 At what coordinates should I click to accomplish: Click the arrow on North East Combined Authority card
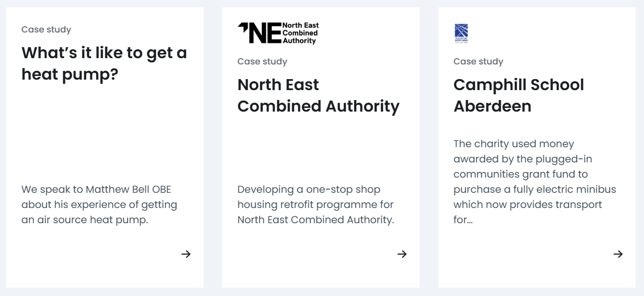click(x=402, y=254)
